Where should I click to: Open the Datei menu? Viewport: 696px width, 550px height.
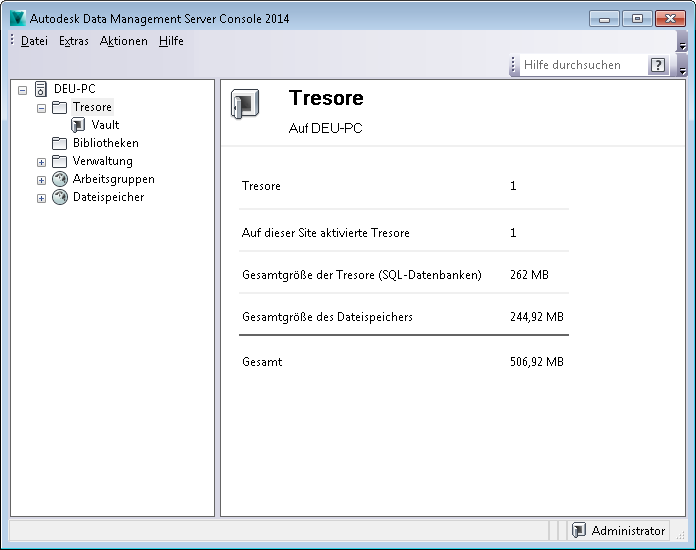pos(34,41)
